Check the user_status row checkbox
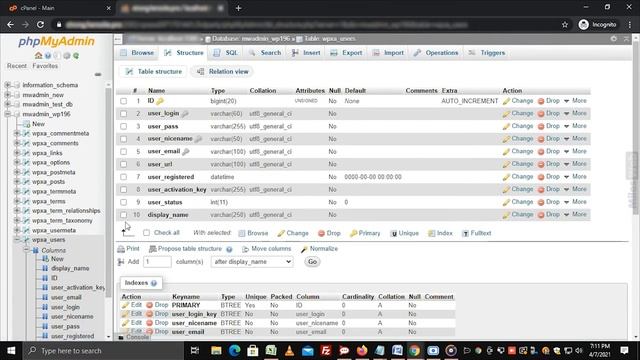Image resolution: width=640 pixels, height=360 pixels. tap(124, 202)
